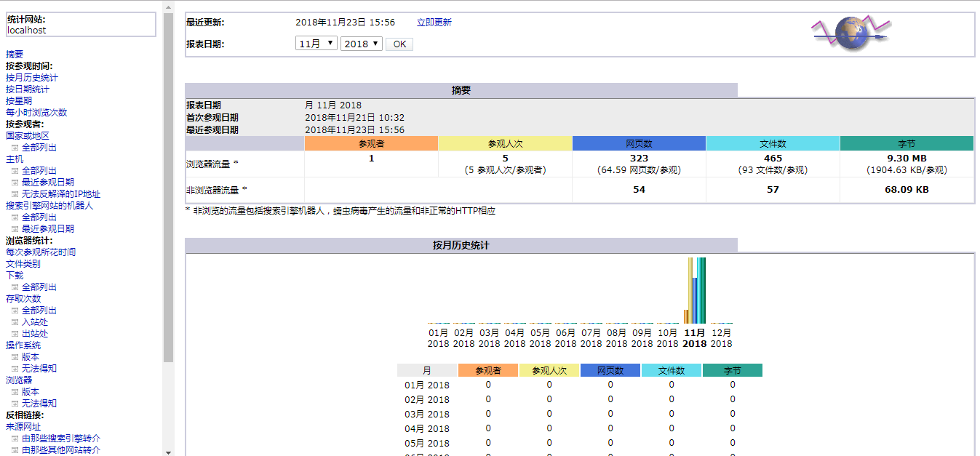Click the AWStats globe logo

(851, 33)
